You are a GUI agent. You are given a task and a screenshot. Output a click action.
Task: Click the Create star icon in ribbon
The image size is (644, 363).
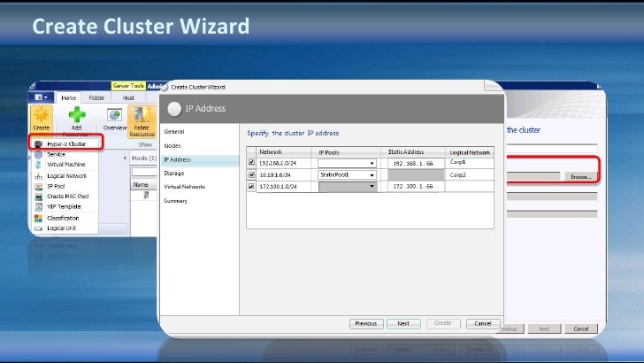coord(42,115)
